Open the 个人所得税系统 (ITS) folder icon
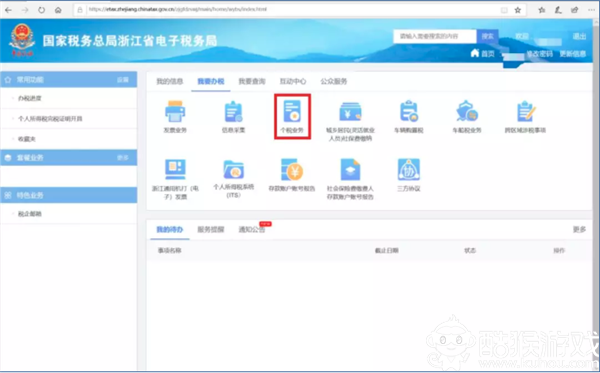The image size is (600, 373). tap(233, 169)
